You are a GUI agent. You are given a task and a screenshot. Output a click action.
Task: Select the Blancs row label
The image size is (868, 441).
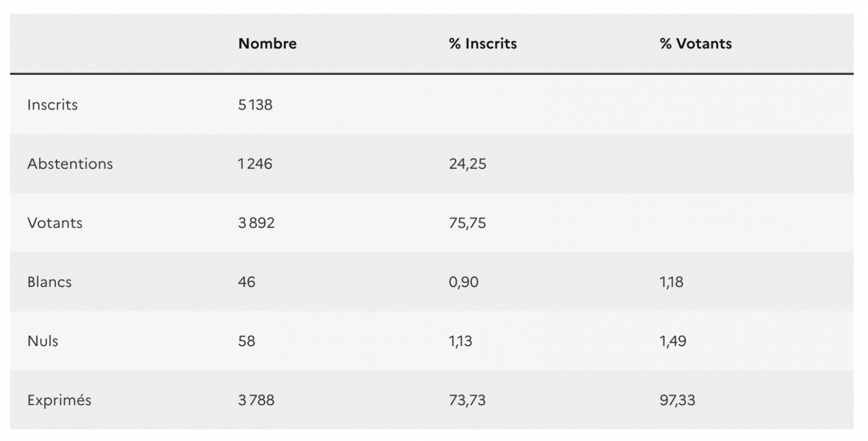(x=49, y=282)
